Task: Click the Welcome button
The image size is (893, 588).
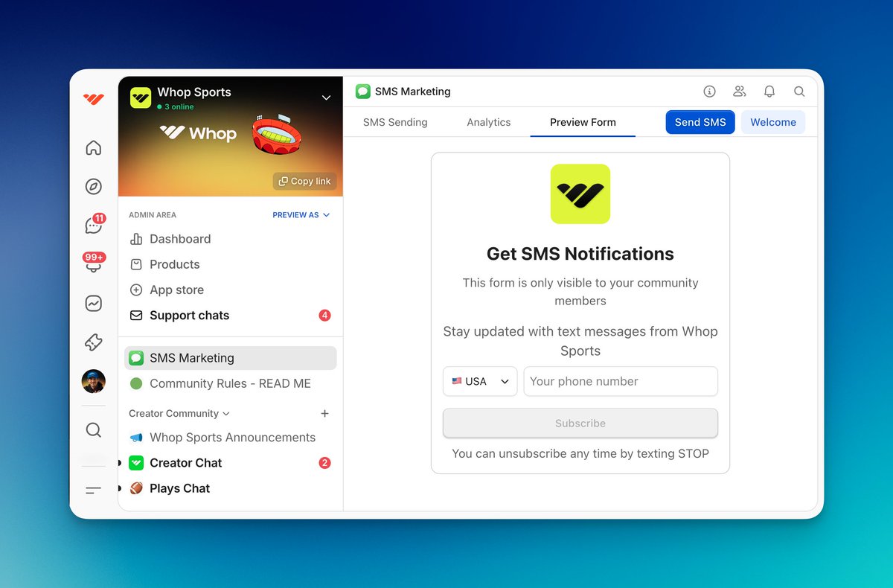Action: click(x=773, y=122)
